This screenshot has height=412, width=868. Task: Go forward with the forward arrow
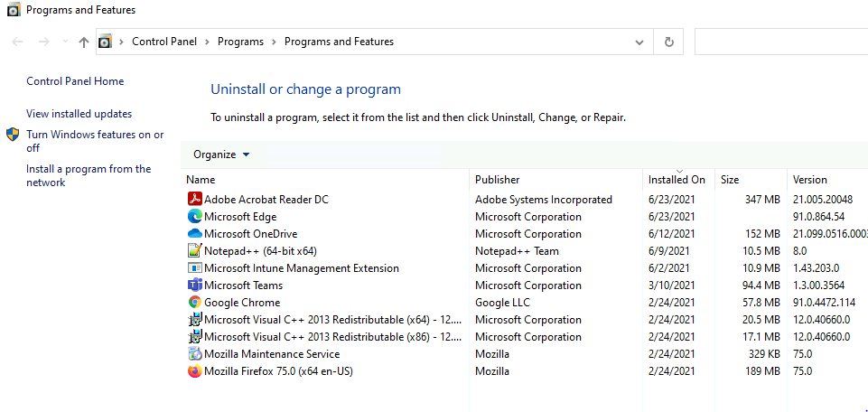pyautogui.click(x=44, y=42)
